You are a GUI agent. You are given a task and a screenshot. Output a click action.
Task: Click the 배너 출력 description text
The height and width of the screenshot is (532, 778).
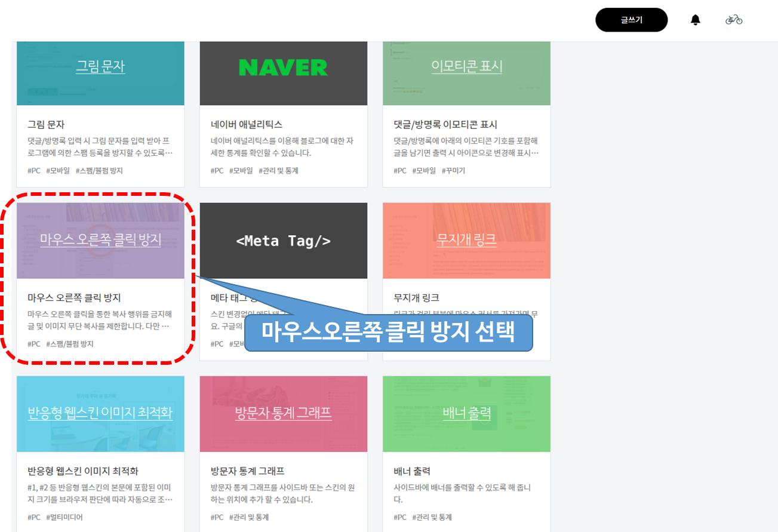pyautogui.click(x=463, y=494)
